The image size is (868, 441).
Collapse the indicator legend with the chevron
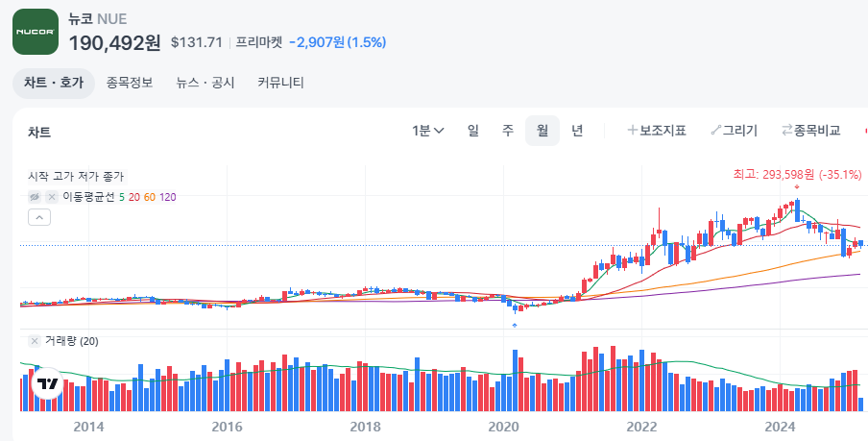(39, 217)
